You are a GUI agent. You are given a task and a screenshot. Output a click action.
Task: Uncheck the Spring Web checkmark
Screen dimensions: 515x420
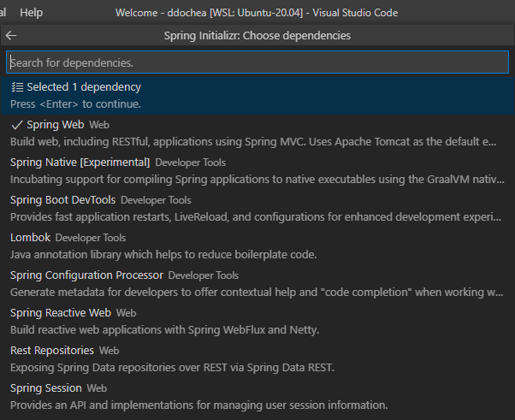pyautogui.click(x=17, y=125)
